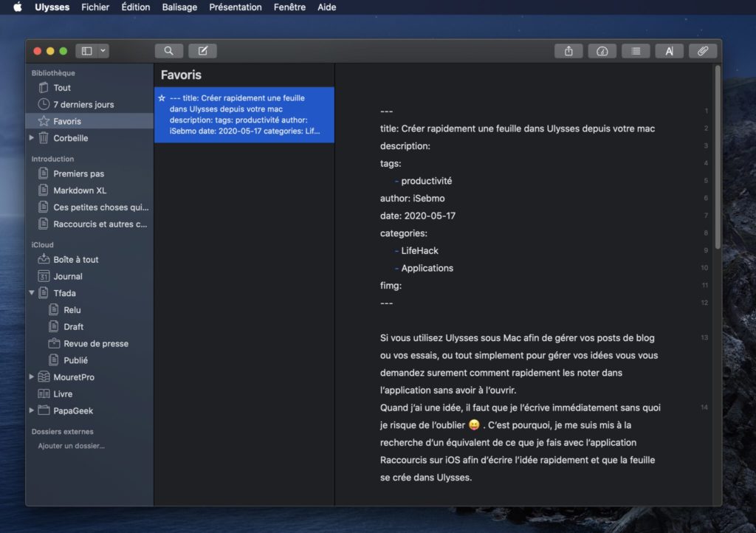Open the view mode dropdown arrow
Image resolution: width=756 pixels, height=533 pixels.
(103, 51)
